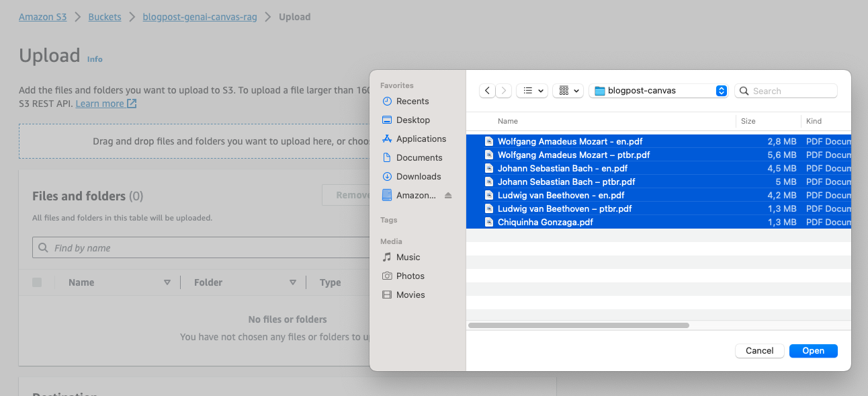
Task: Eject the Amazon… volume
Action: [x=448, y=195]
